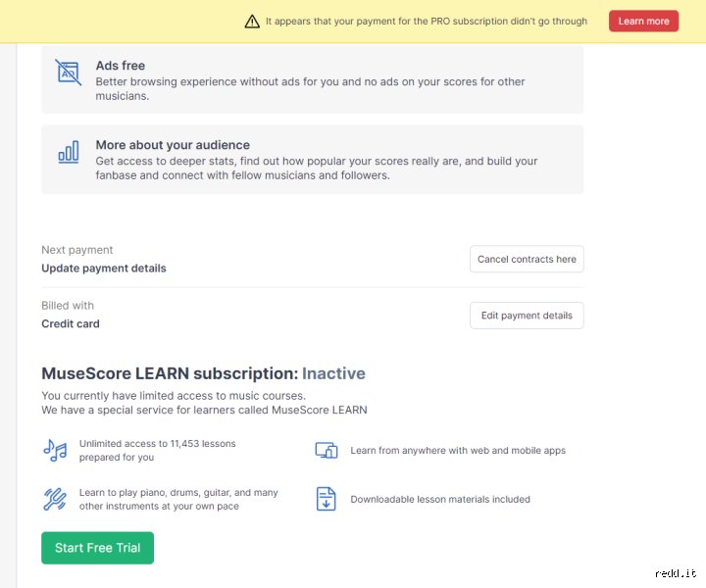Click Downloadable lesson materials included text
This screenshot has width=706, height=588.
click(x=440, y=500)
